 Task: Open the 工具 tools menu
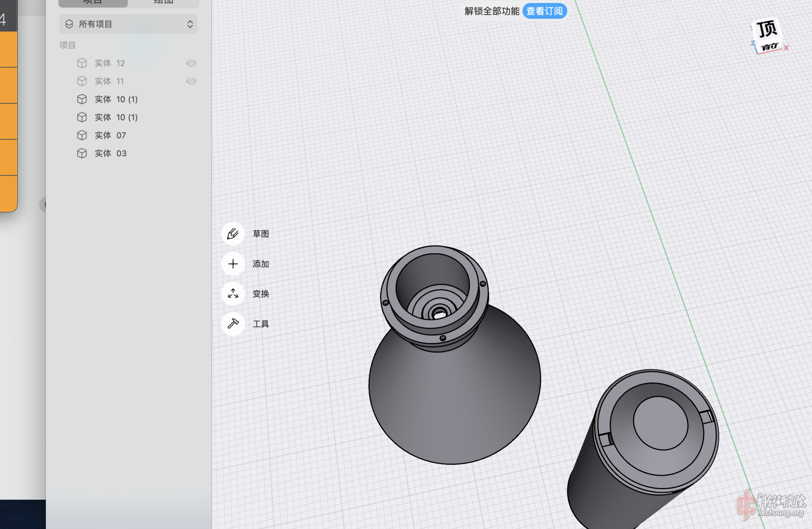[x=233, y=324]
